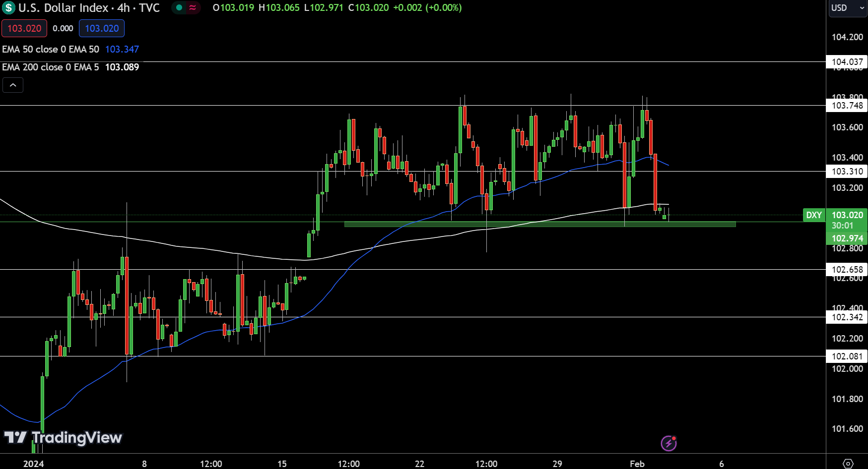Screen dimensions: 868x469
Task: Click the 103.310 horizontal line price label
Action: [x=847, y=171]
